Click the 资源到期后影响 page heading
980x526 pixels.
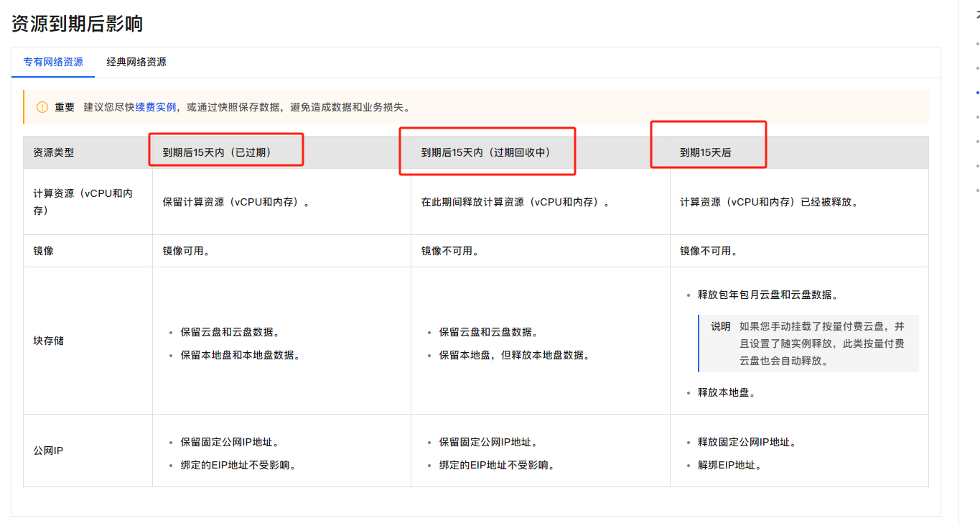(x=77, y=24)
